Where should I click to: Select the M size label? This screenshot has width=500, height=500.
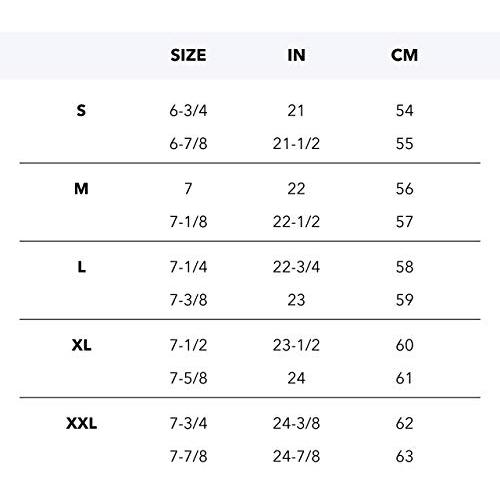pyautogui.click(x=81, y=189)
